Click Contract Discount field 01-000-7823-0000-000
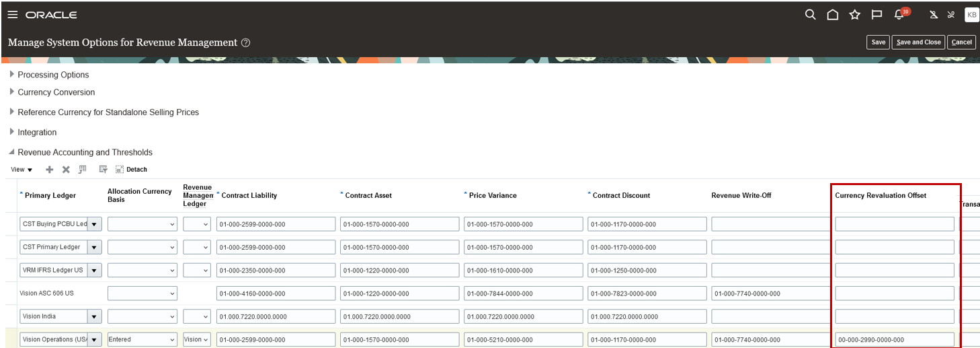980x348 pixels. coord(647,293)
